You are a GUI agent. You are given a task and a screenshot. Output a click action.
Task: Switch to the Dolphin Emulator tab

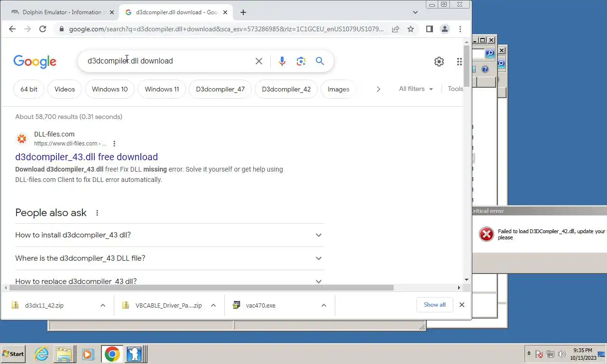(62, 12)
